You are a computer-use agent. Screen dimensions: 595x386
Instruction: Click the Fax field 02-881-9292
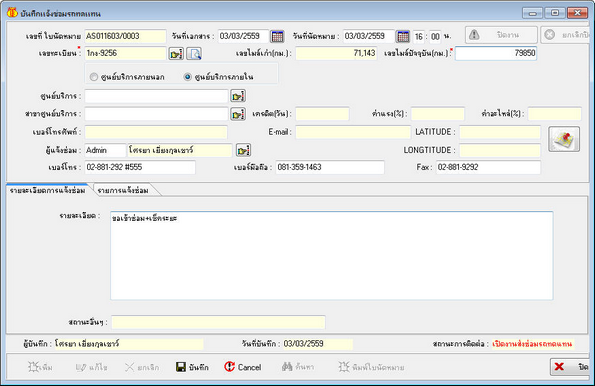point(488,167)
